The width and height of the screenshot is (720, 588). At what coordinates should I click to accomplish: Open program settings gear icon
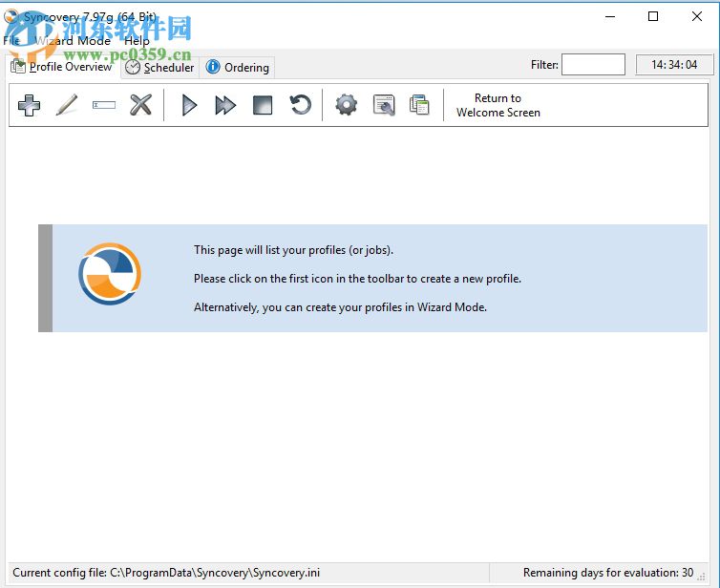click(x=347, y=105)
